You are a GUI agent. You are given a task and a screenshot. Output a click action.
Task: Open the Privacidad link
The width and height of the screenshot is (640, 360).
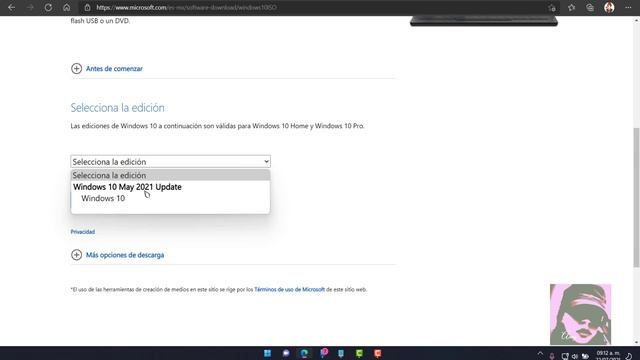[82, 231]
